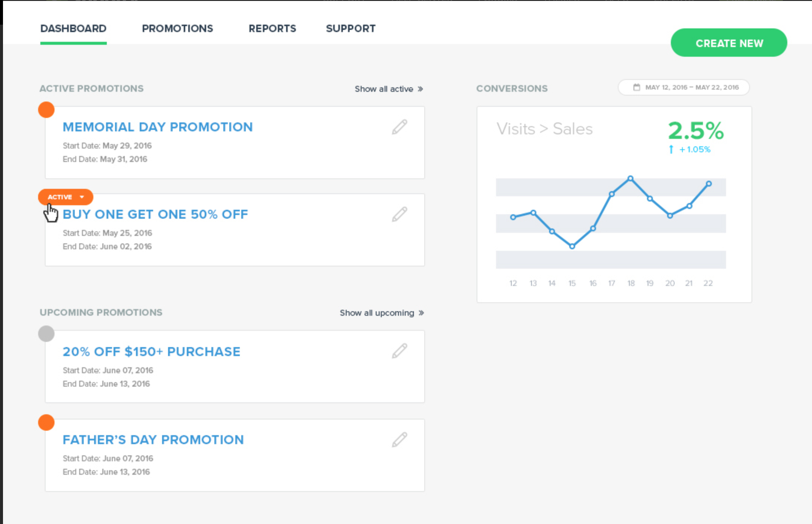Image resolution: width=812 pixels, height=524 pixels.
Task: Edit the 20% Off $150+ Purchase promotion
Action: click(x=399, y=351)
